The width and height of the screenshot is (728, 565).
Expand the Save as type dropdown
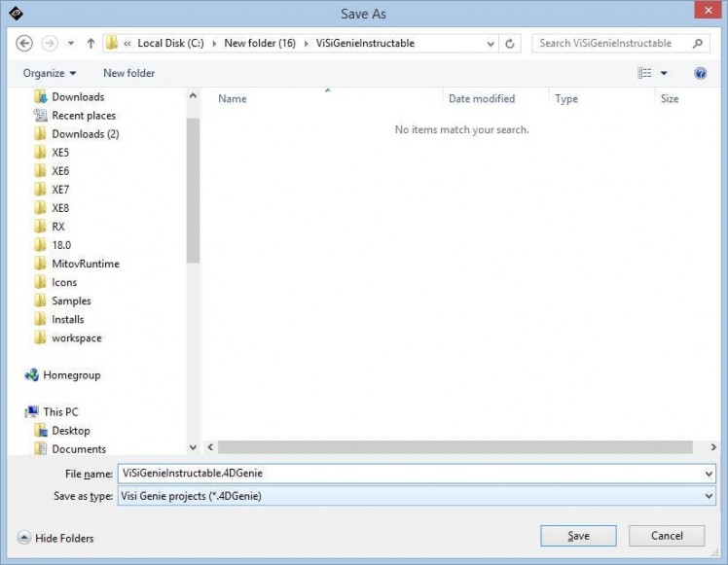coord(708,496)
